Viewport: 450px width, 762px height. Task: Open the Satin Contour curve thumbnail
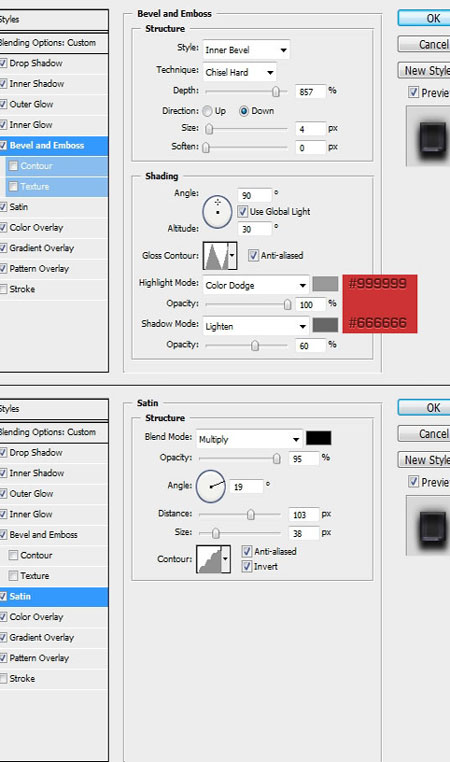click(209, 559)
